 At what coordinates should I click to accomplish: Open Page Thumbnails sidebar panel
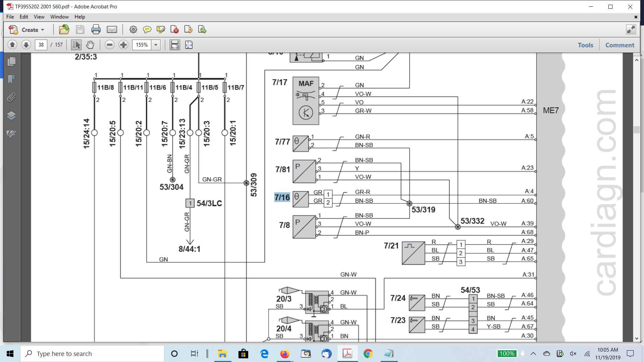coord(11,61)
